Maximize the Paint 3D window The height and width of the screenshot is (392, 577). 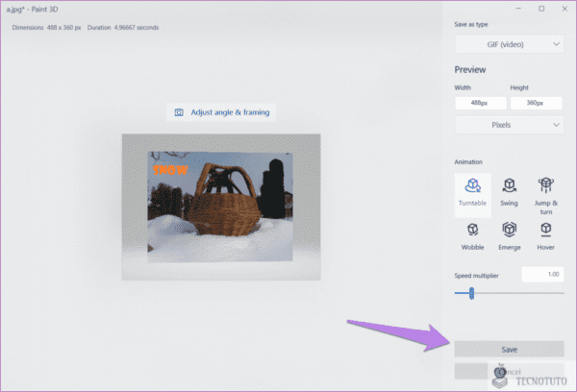[541, 9]
